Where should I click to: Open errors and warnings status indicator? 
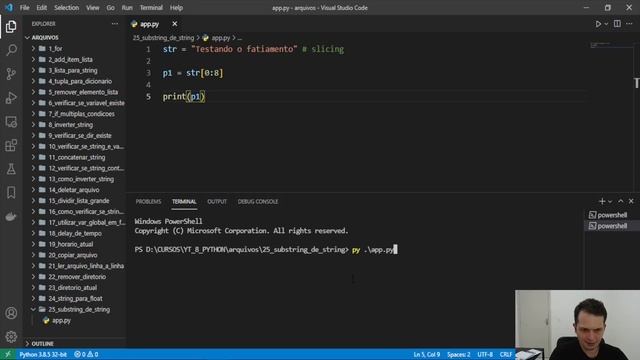[86, 354]
